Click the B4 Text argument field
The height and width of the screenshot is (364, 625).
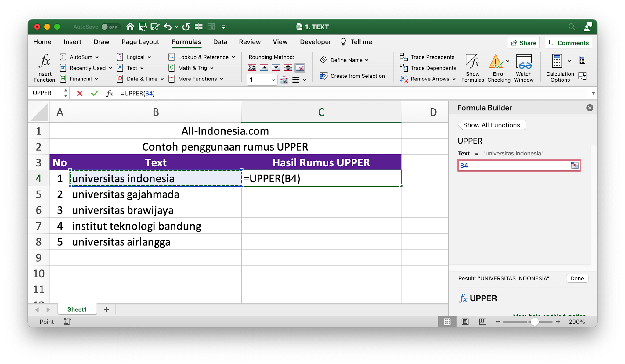513,166
